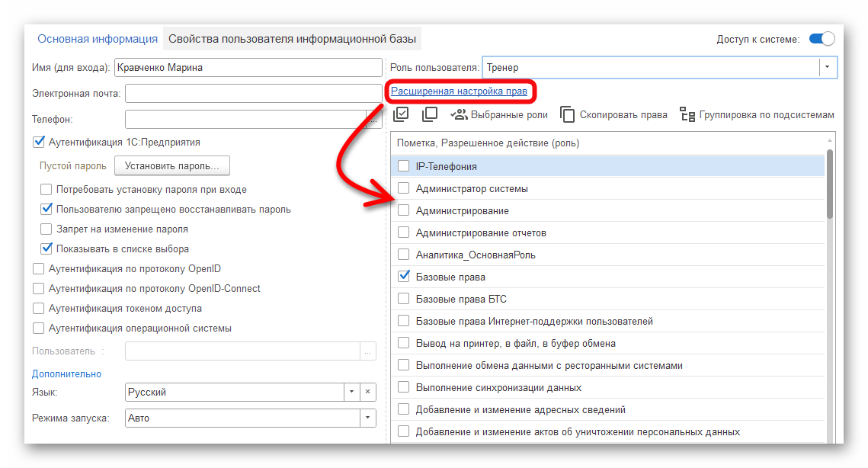Click the check all roles icon
Image resolution: width=868 pixels, height=468 pixels.
(402, 114)
